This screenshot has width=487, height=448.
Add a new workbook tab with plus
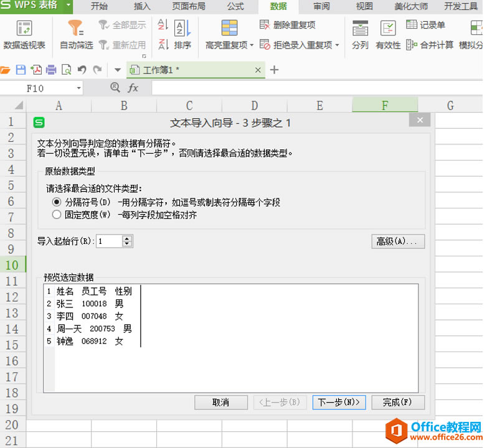point(274,70)
